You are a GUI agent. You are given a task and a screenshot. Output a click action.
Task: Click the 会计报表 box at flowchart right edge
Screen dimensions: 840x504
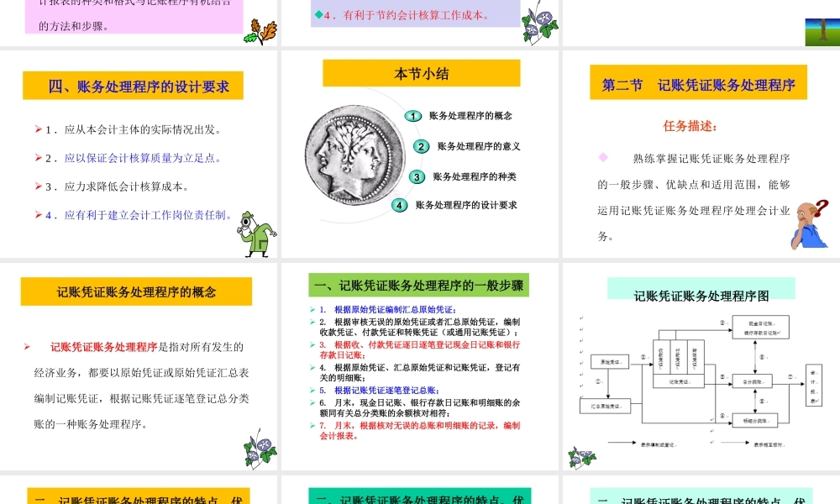coord(814,386)
